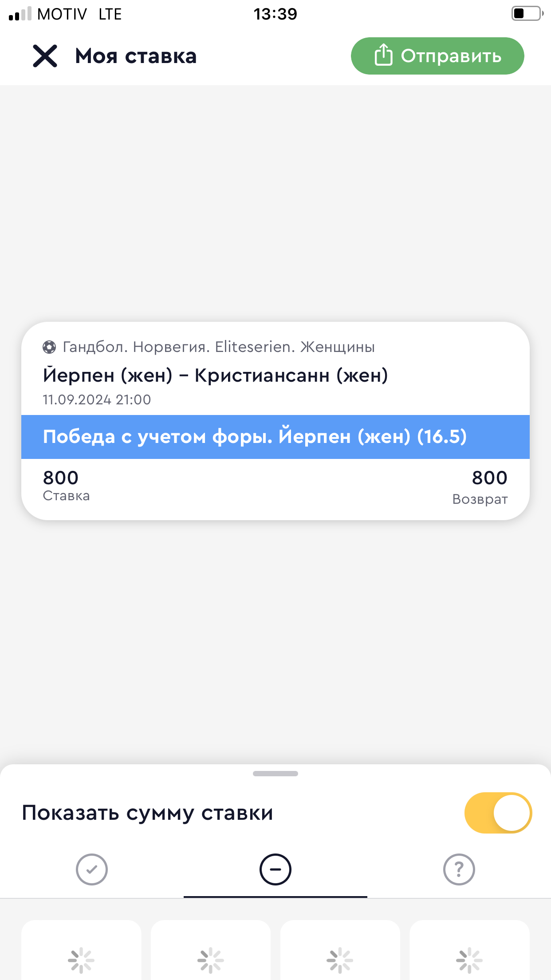Select the question mark unknown-status tab
This screenshot has height=980, width=551.
pos(459,869)
